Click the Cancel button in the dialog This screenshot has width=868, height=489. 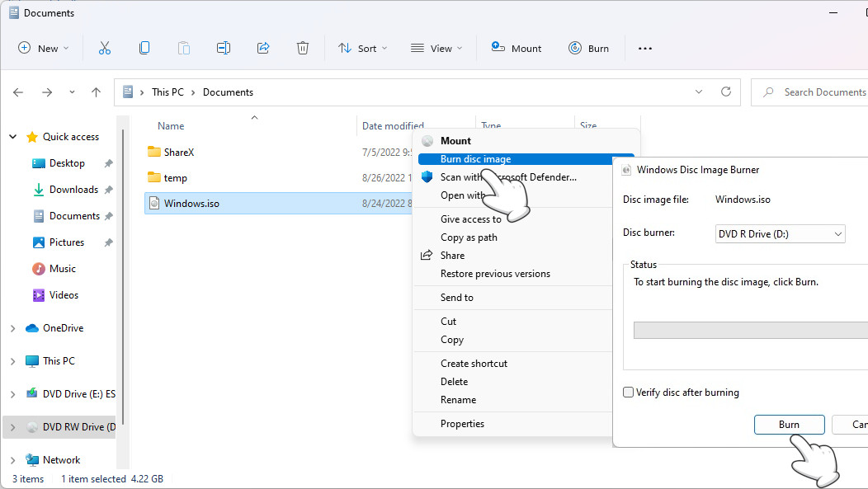854,425
